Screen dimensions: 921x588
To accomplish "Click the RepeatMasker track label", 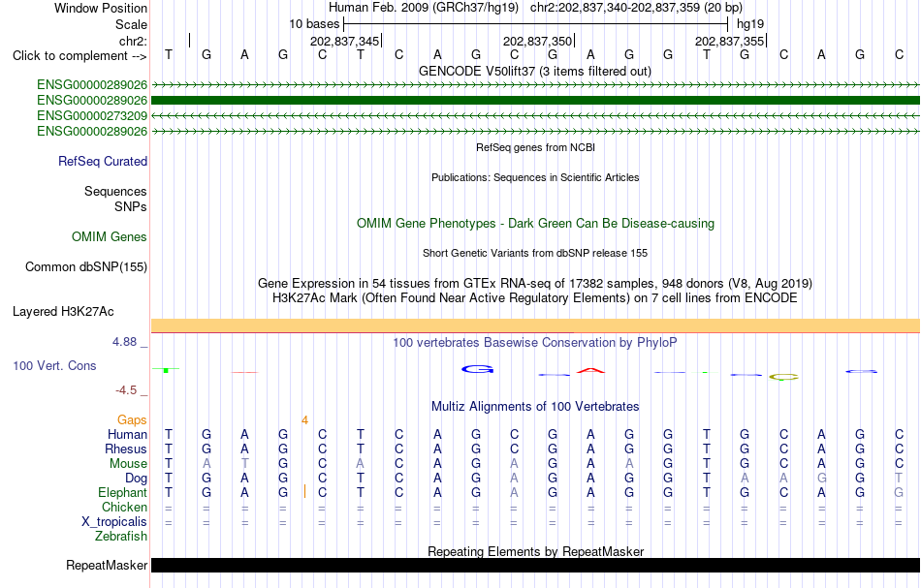I will pos(107,566).
